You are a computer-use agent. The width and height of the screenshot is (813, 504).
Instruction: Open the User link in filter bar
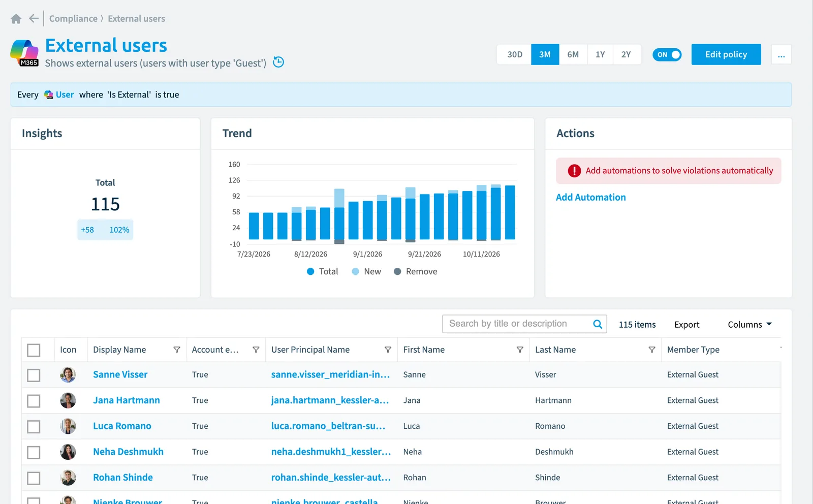tap(65, 94)
